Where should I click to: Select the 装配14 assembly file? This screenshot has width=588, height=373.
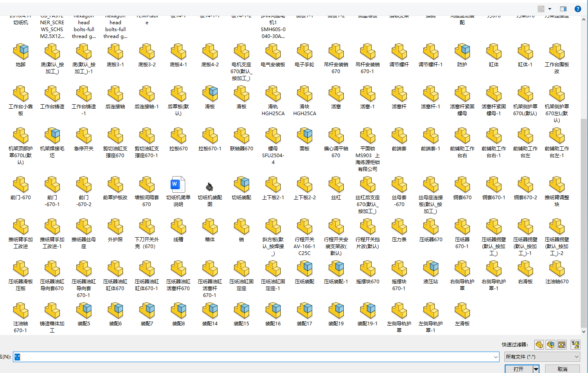tap(210, 315)
